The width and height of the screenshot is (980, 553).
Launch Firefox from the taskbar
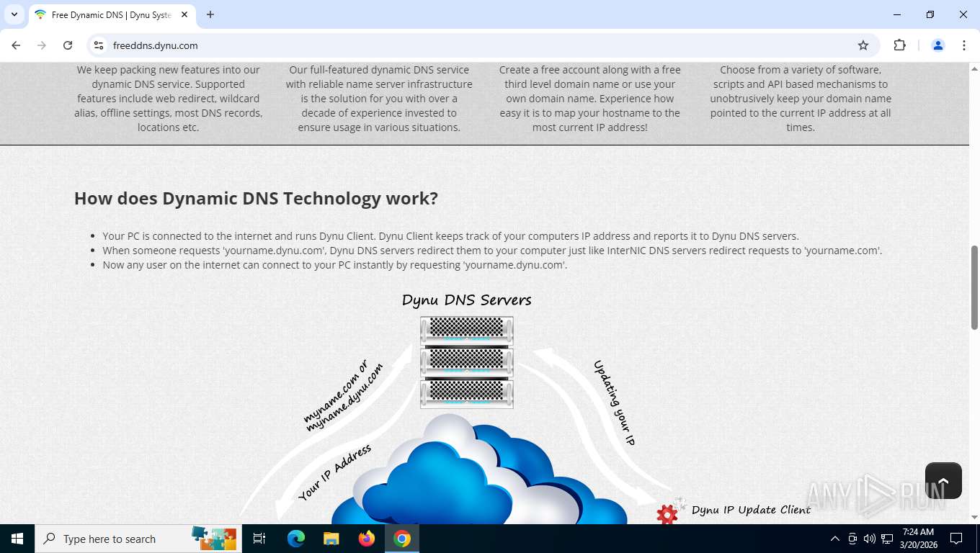(x=367, y=539)
